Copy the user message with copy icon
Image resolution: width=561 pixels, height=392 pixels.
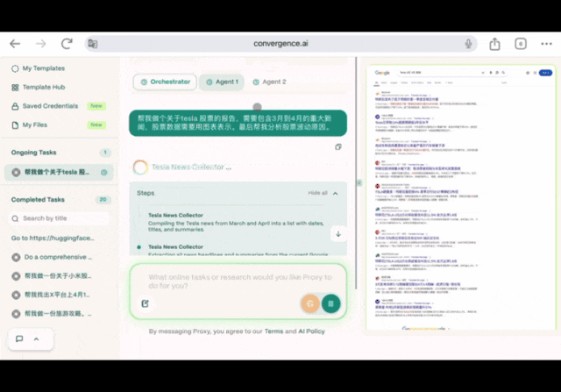point(338,146)
